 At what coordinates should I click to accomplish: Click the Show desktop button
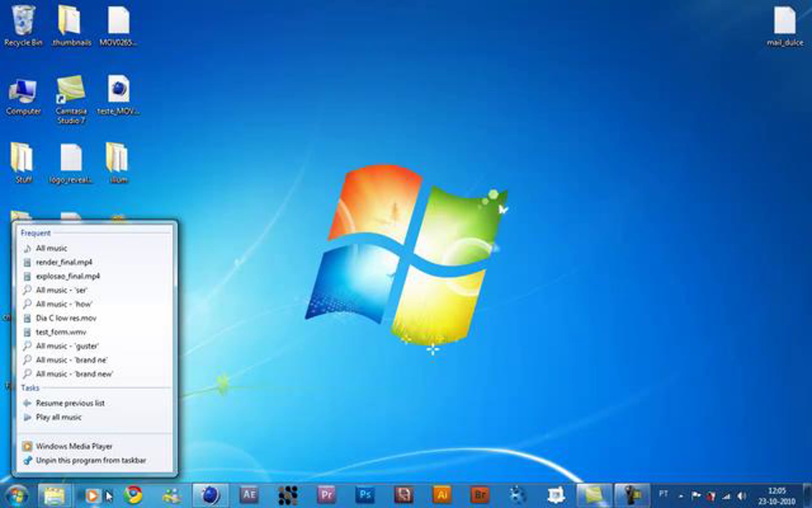(x=808, y=496)
